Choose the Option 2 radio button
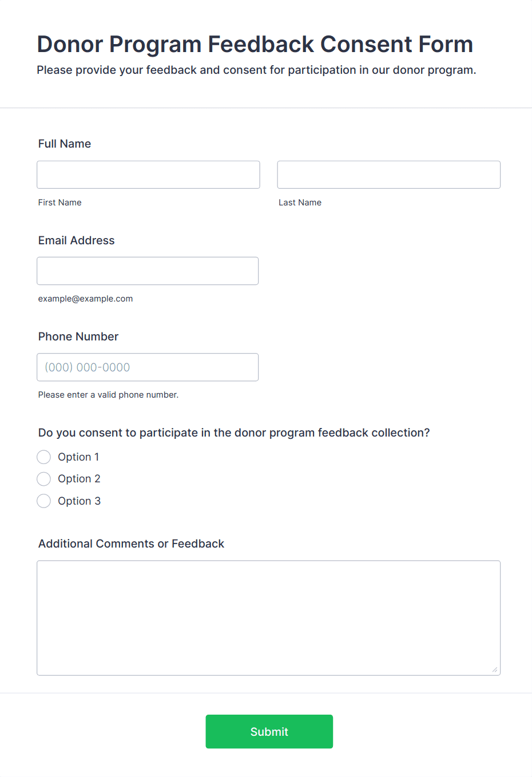This screenshot has height=777, width=532. click(44, 479)
